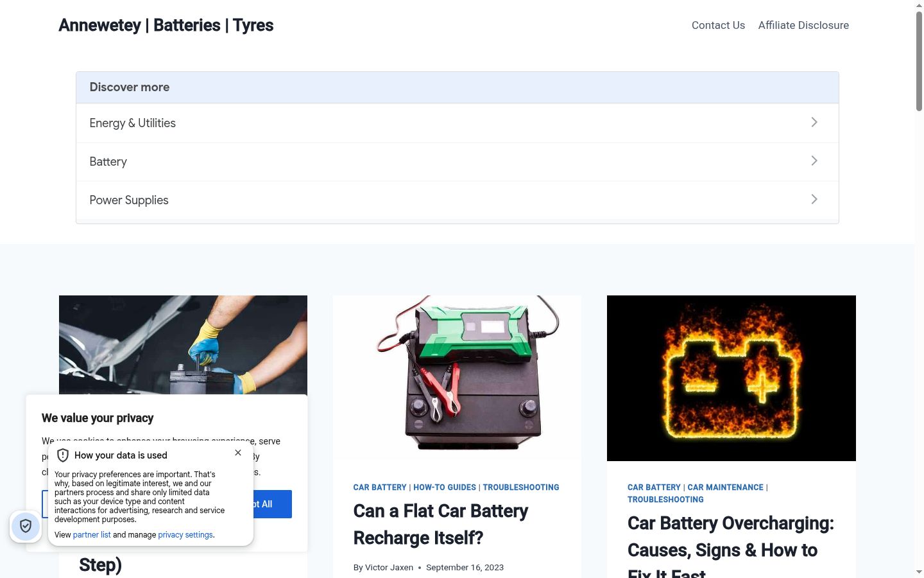The width and height of the screenshot is (924, 578).
Task: Click the vertical page scrollbar thumb
Action: [919, 61]
